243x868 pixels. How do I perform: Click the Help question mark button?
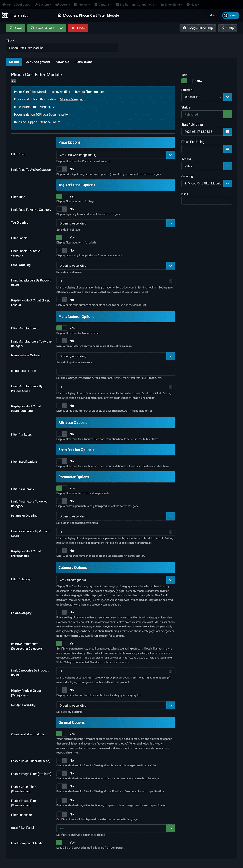click(x=228, y=28)
